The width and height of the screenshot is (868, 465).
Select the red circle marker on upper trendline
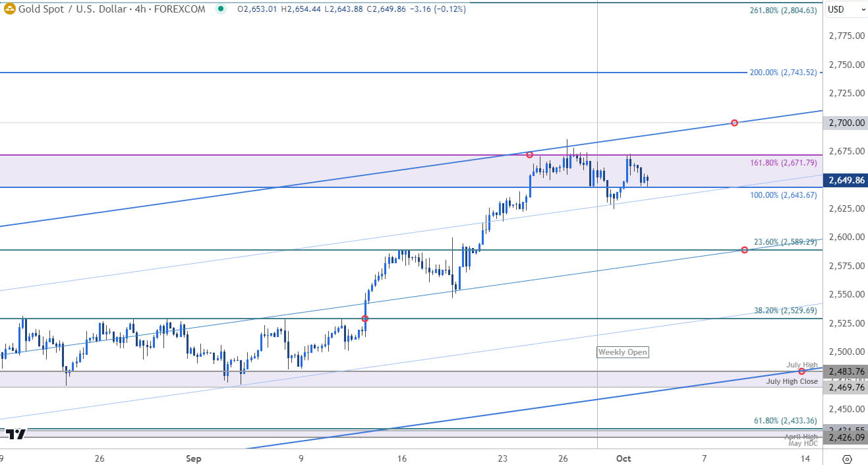pyautogui.click(x=734, y=122)
